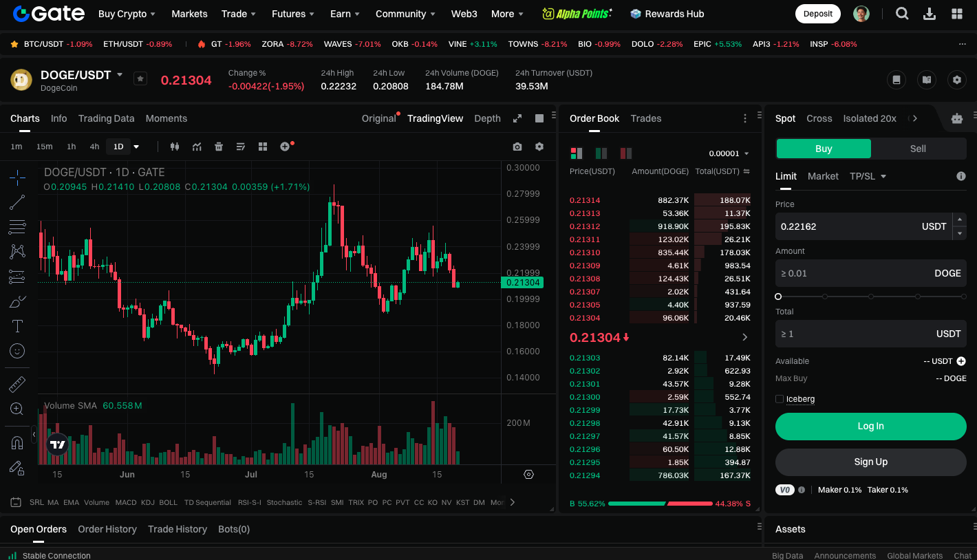Image resolution: width=977 pixels, height=560 pixels.
Task: Open the emoji sticker tool
Action: [17, 351]
